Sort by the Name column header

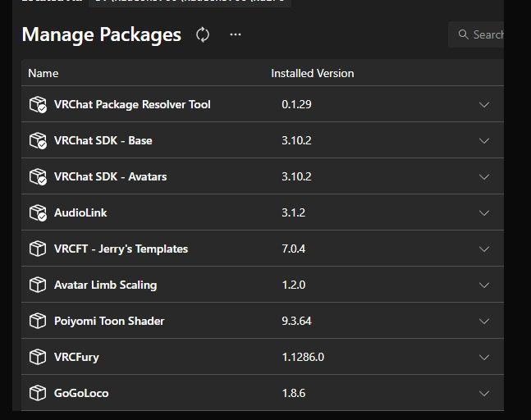(x=43, y=73)
